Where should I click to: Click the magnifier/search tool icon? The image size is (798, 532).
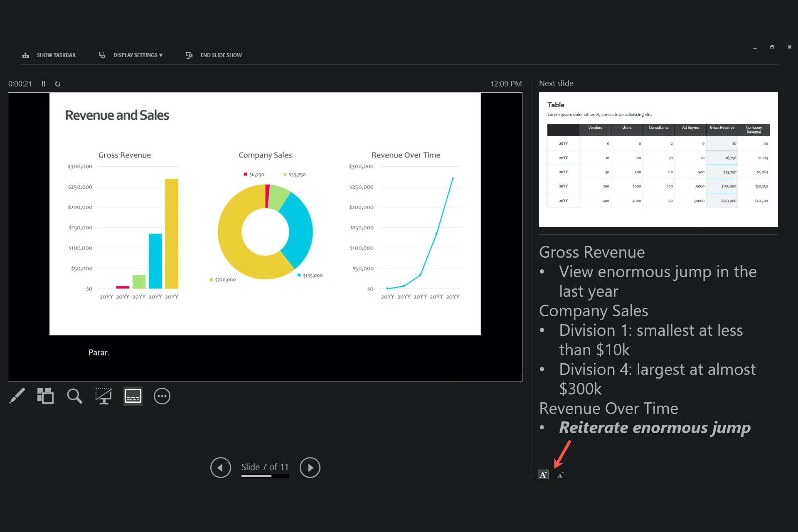coord(75,396)
